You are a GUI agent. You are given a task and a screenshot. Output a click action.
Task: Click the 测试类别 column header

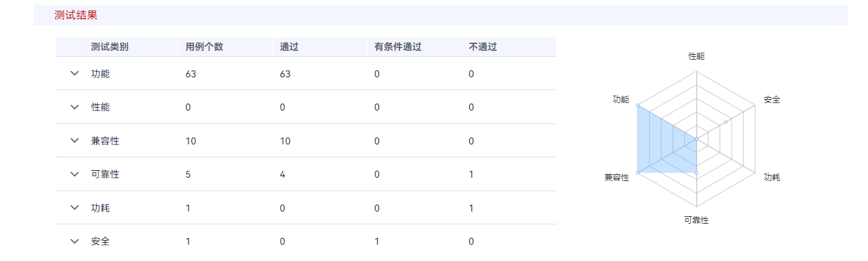(x=110, y=47)
